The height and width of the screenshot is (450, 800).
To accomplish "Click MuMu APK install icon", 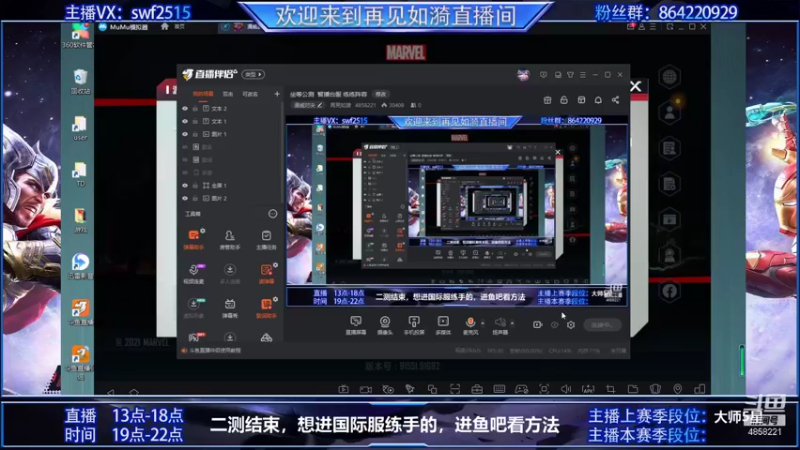I will [x=588, y=389].
